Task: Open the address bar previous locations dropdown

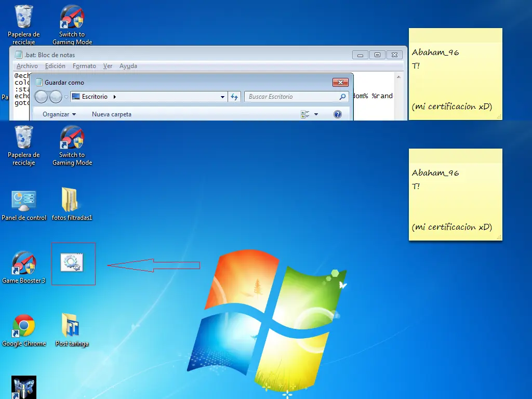Action: tap(222, 97)
